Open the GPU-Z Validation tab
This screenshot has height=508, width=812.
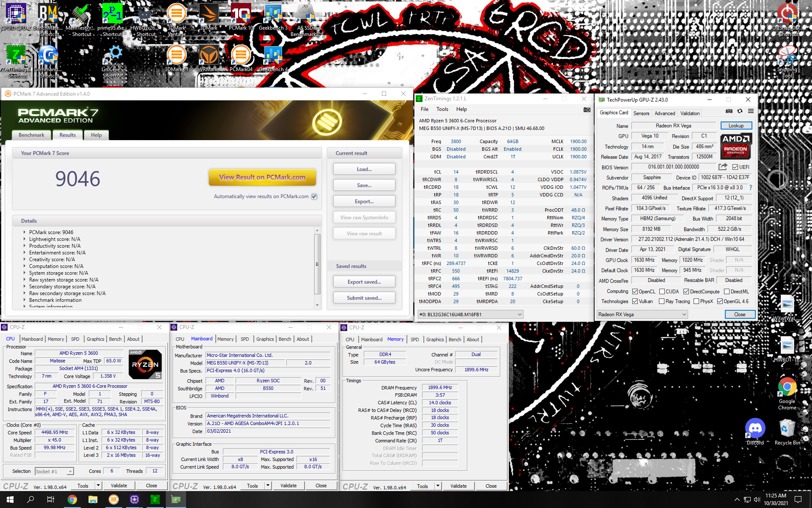click(690, 113)
